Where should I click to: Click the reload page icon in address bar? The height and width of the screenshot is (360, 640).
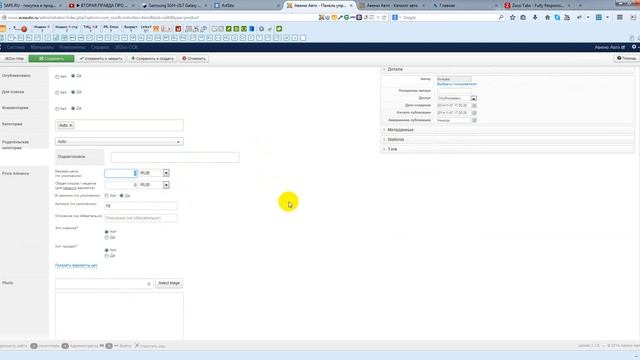384,18
